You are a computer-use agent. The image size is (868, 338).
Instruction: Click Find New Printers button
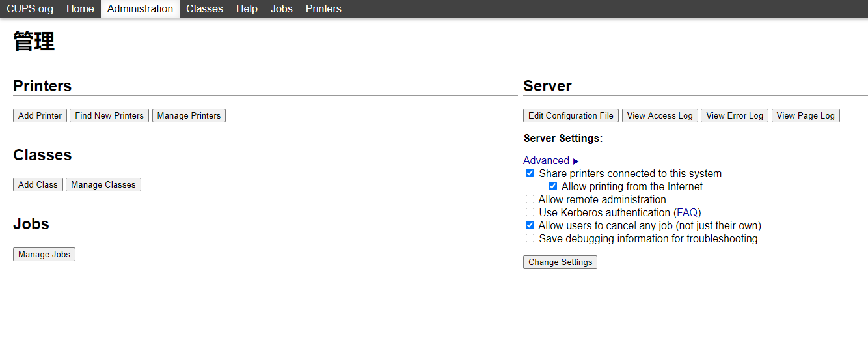pos(109,115)
